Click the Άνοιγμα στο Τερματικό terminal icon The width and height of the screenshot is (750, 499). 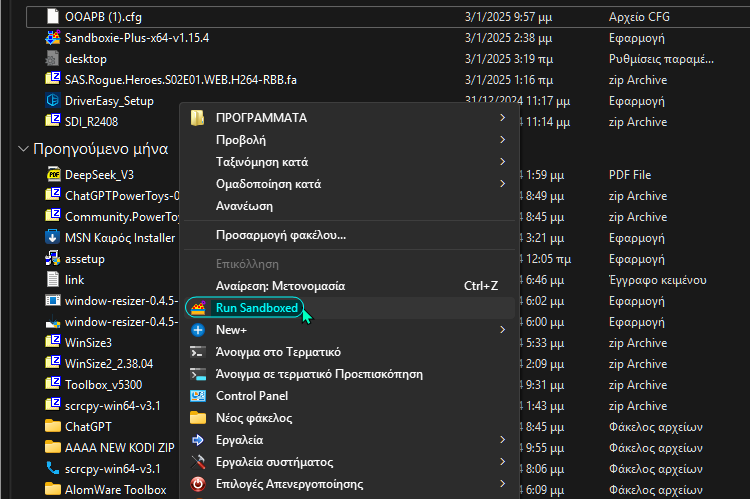click(x=198, y=352)
